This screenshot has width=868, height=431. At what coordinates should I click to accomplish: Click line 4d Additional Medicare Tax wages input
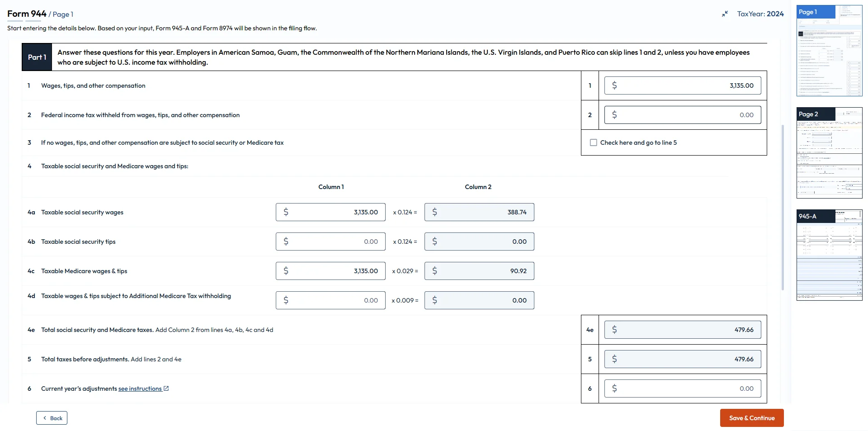[x=330, y=300]
